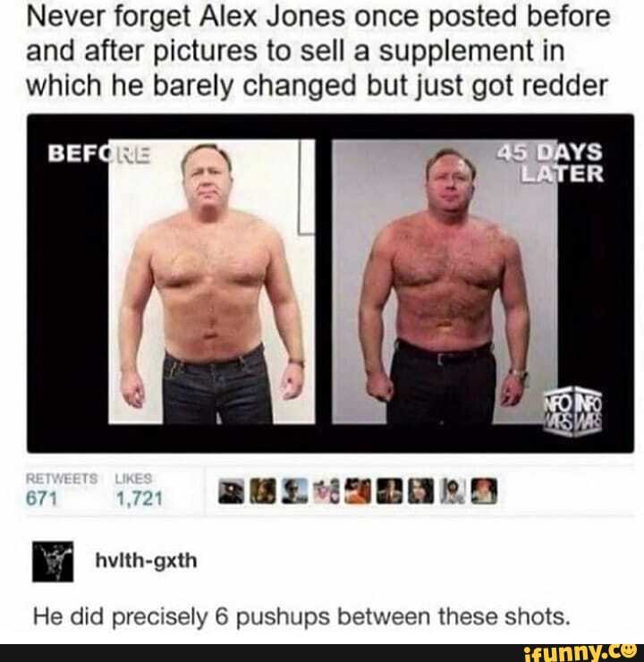
Task: View the 1,721 likes count
Action: (140, 498)
